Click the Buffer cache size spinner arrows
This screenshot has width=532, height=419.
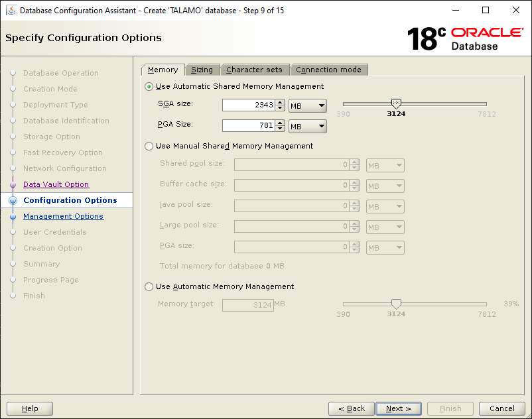(354, 186)
